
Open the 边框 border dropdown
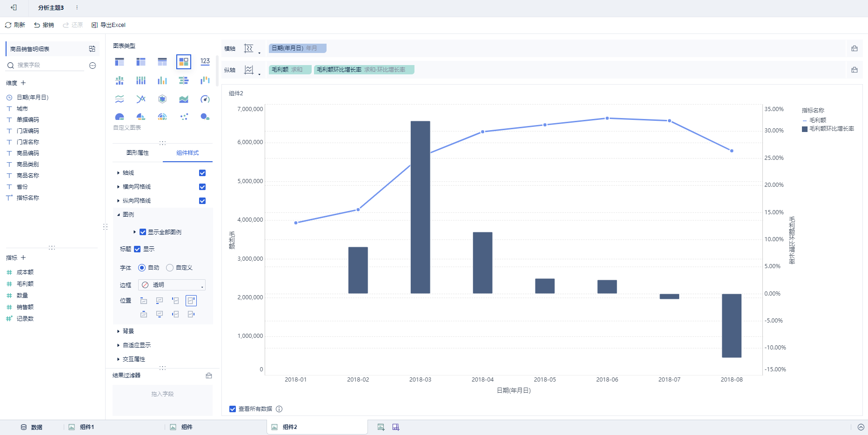coord(172,285)
